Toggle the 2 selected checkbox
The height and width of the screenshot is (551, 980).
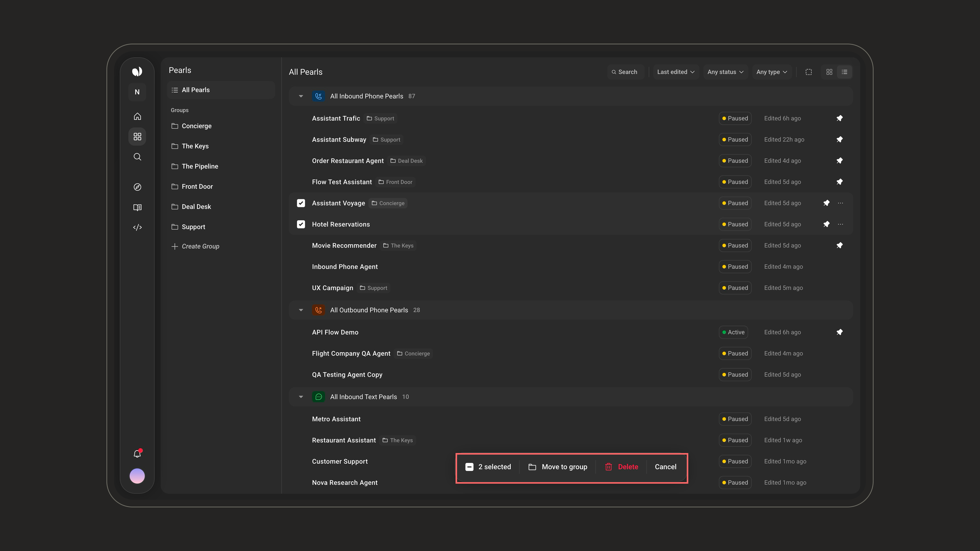point(470,467)
